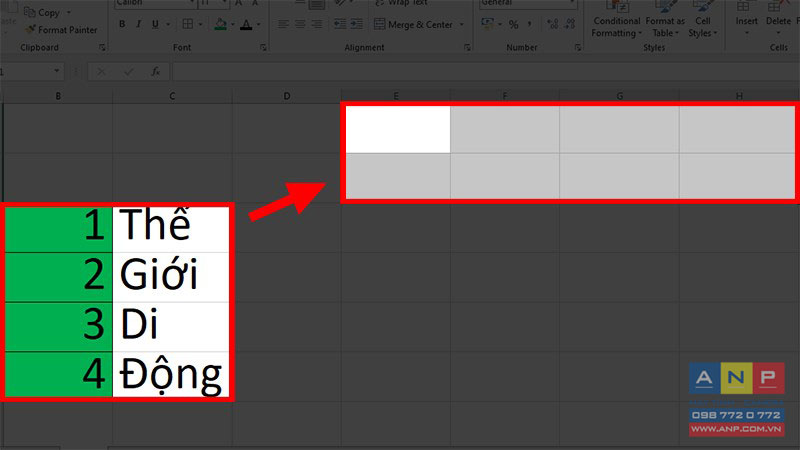Open the Accounting format dropdown arrow
This screenshot has height=450, width=800.
point(500,24)
